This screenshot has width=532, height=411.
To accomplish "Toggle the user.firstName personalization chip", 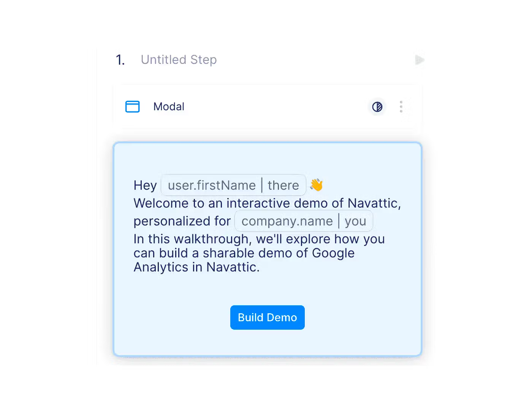I will tap(211, 185).
